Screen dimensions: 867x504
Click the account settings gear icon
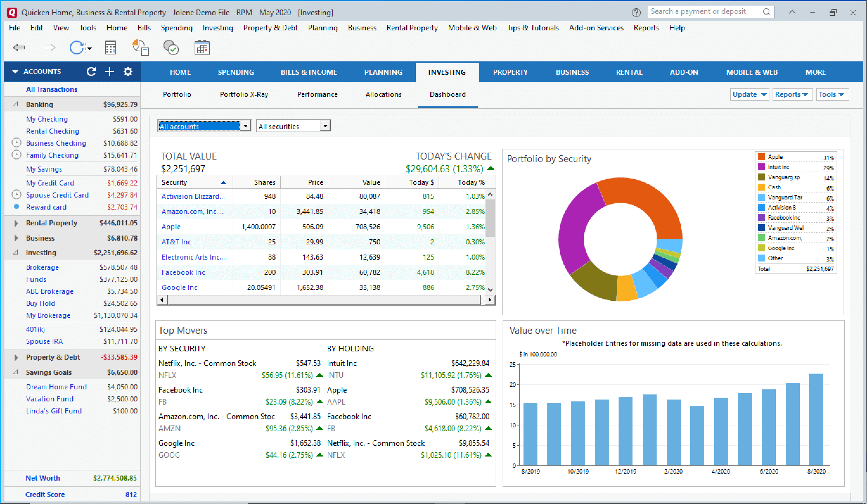(x=128, y=72)
